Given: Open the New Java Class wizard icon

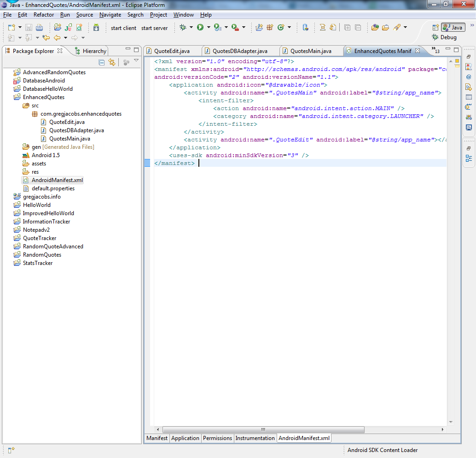Looking at the screenshot, I should click(x=79, y=27).
